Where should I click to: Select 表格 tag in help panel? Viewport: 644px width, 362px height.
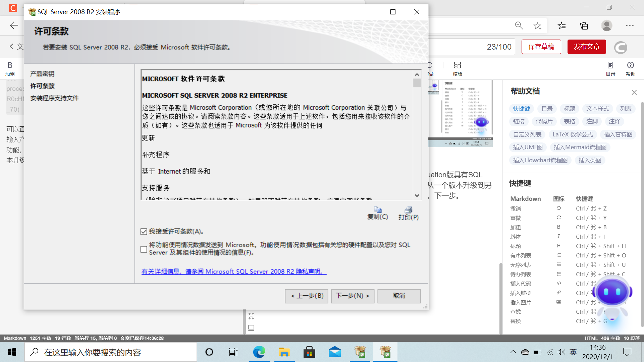point(570,121)
